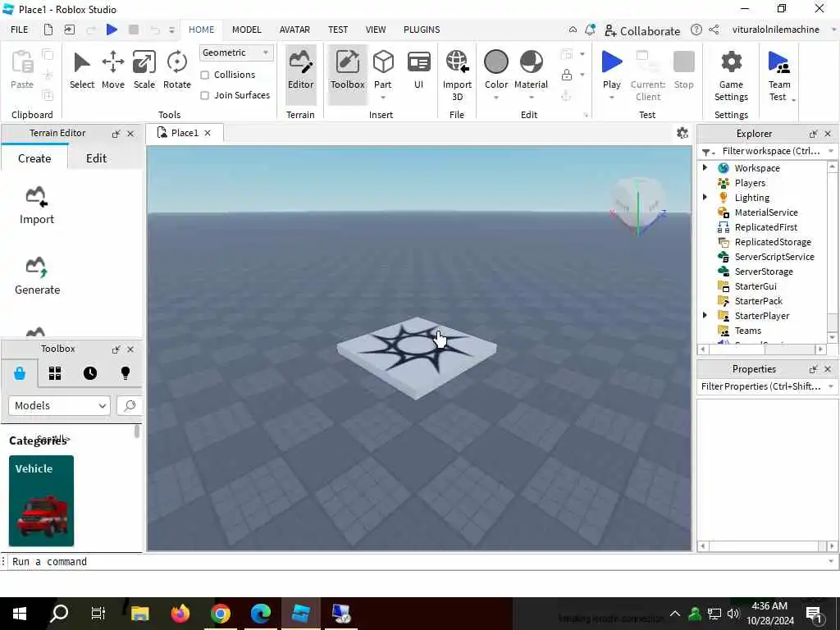Launch Team Test
This screenshot has height=630, width=840.
tap(779, 75)
